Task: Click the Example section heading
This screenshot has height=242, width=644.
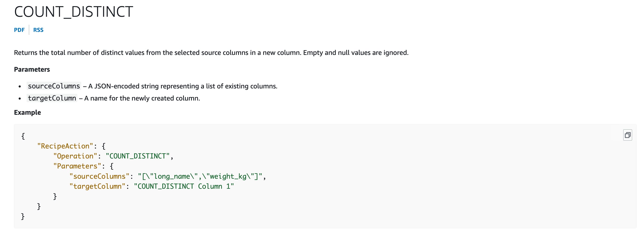Action: tap(27, 112)
